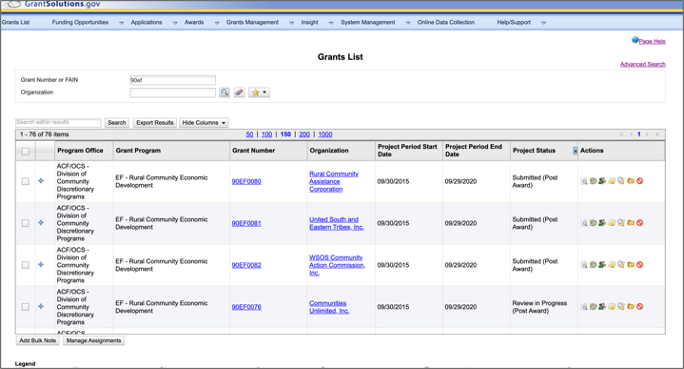The image size is (684, 369).
Task: Click the Organization input field
Action: [x=173, y=92]
